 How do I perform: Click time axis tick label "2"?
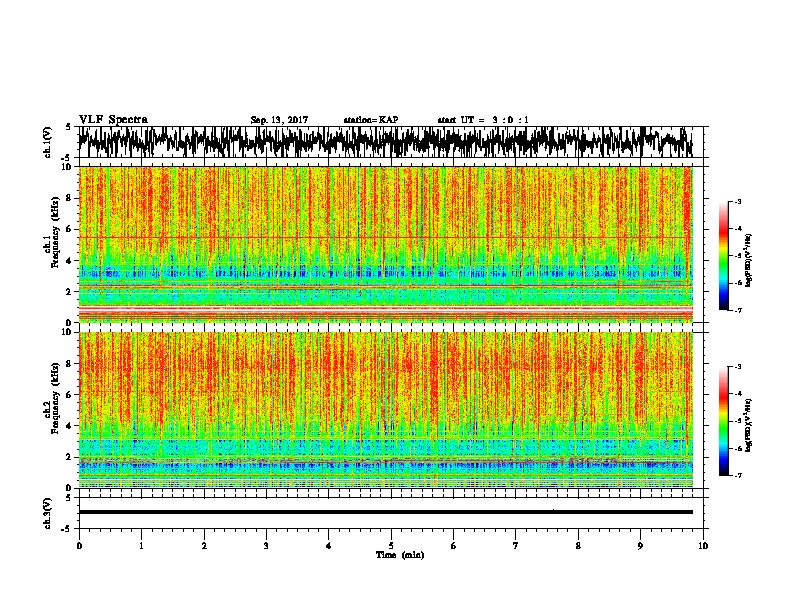204,546
